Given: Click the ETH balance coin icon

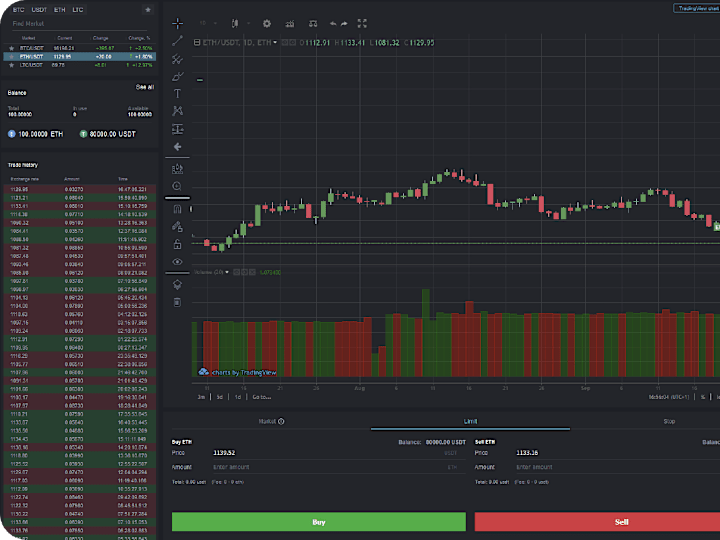Looking at the screenshot, I should click(x=12, y=134).
